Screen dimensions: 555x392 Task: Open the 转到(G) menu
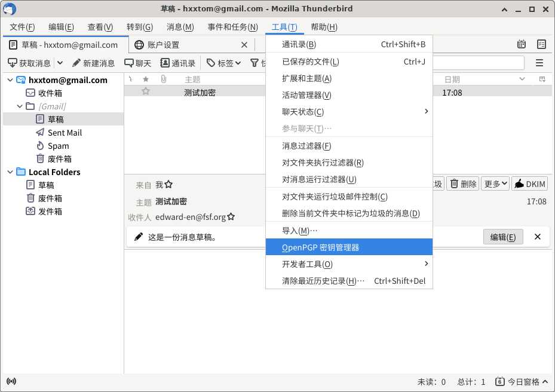(x=140, y=27)
